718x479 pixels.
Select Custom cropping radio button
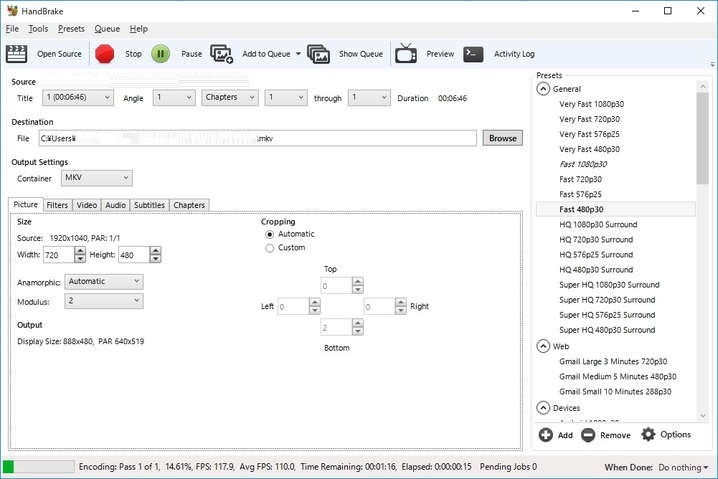point(270,248)
